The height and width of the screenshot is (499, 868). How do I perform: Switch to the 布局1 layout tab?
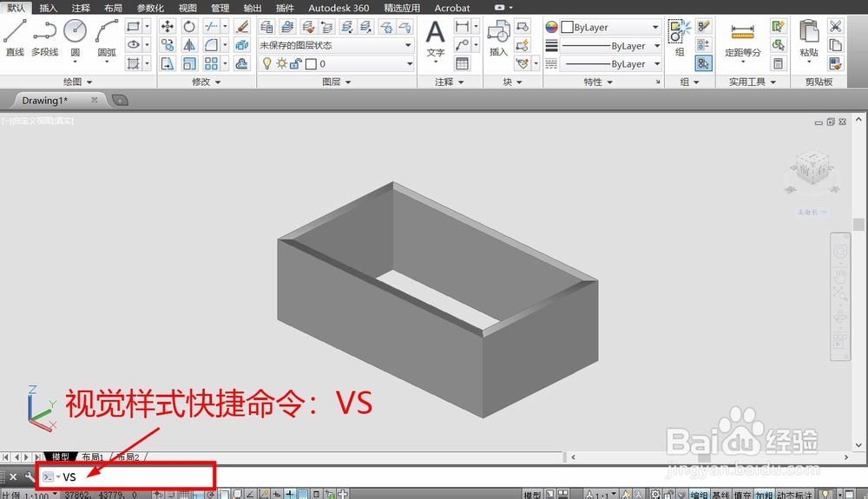click(93, 457)
